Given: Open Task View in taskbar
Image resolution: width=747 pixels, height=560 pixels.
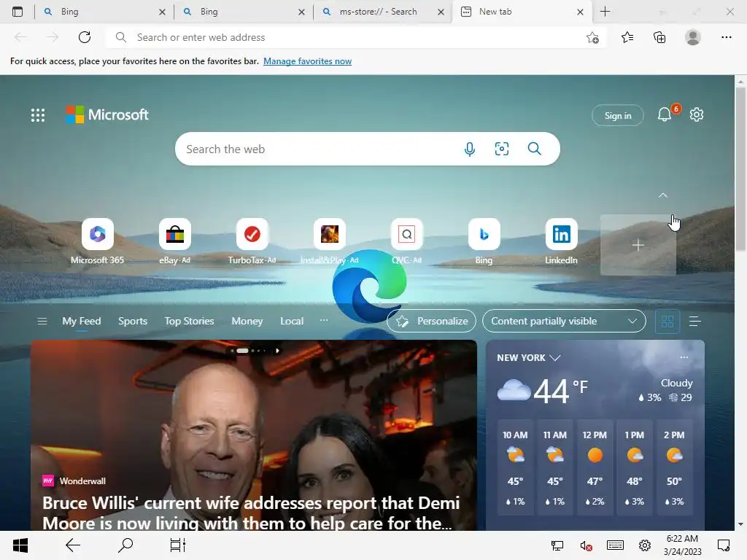Looking at the screenshot, I should (x=178, y=545).
